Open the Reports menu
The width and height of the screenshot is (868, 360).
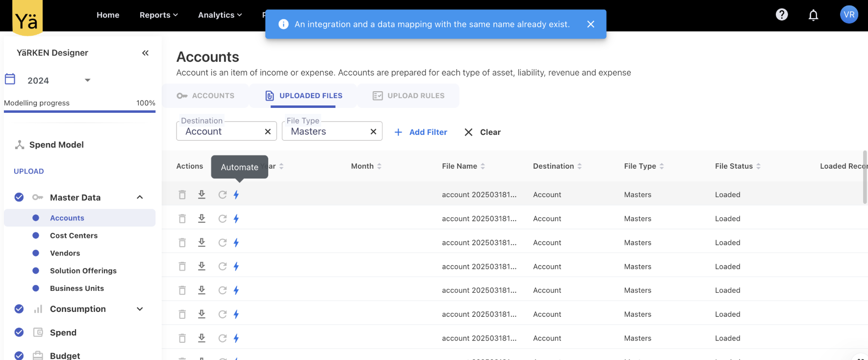(158, 15)
